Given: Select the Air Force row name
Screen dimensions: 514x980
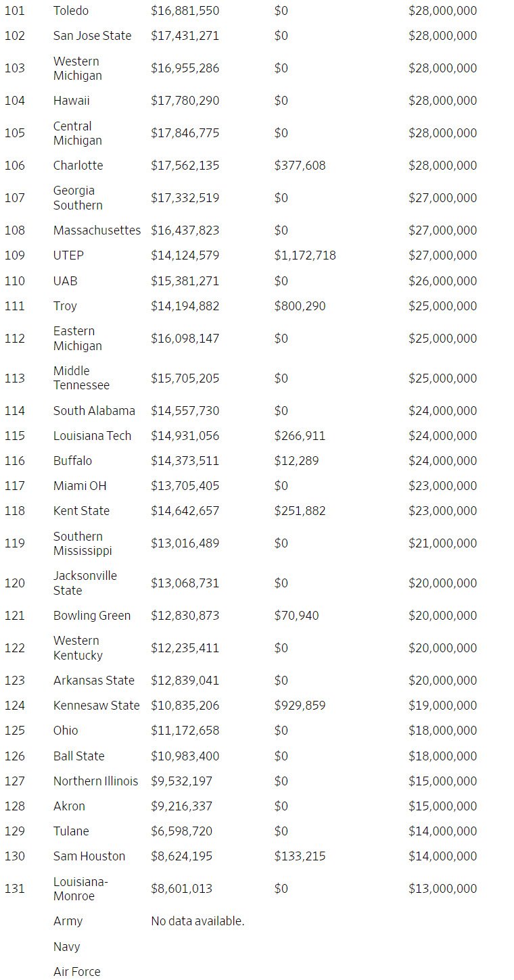Looking at the screenshot, I should tap(76, 972).
